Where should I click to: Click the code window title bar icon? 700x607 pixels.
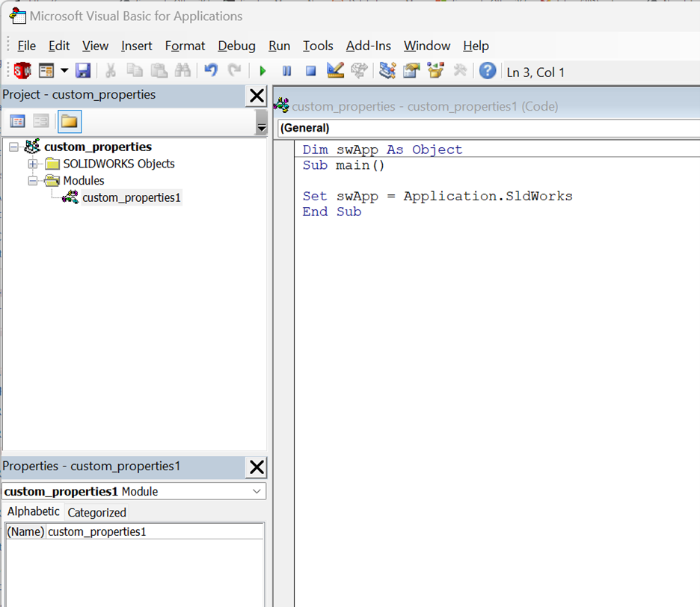[281, 106]
